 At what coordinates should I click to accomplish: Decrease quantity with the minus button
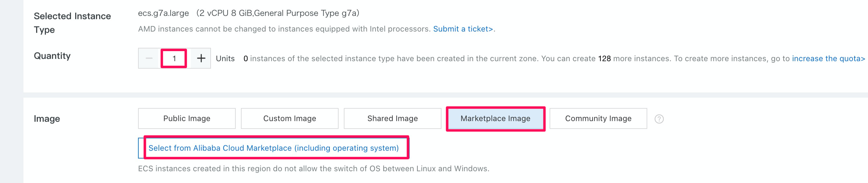pos(149,59)
